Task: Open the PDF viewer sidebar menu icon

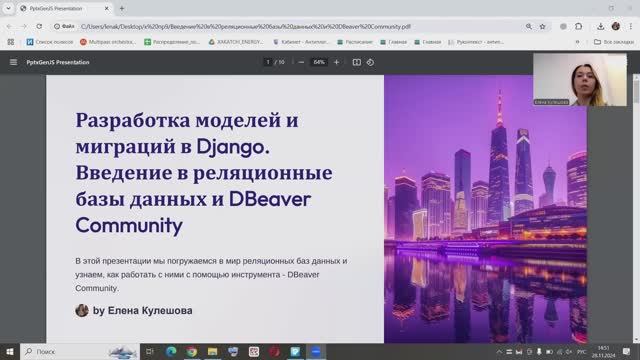Action: point(13,62)
